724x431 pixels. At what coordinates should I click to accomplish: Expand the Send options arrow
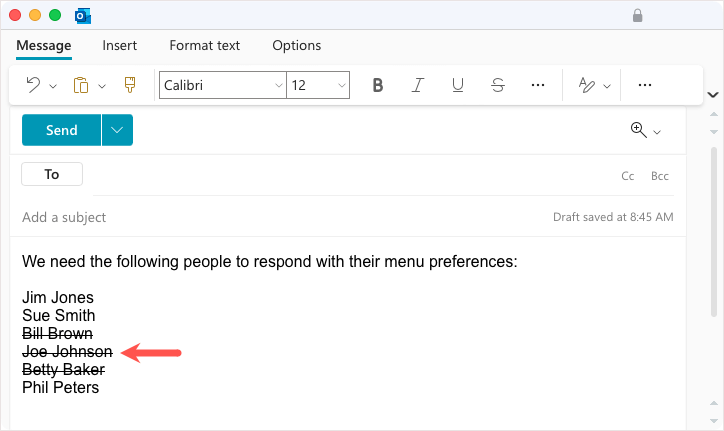(x=117, y=130)
